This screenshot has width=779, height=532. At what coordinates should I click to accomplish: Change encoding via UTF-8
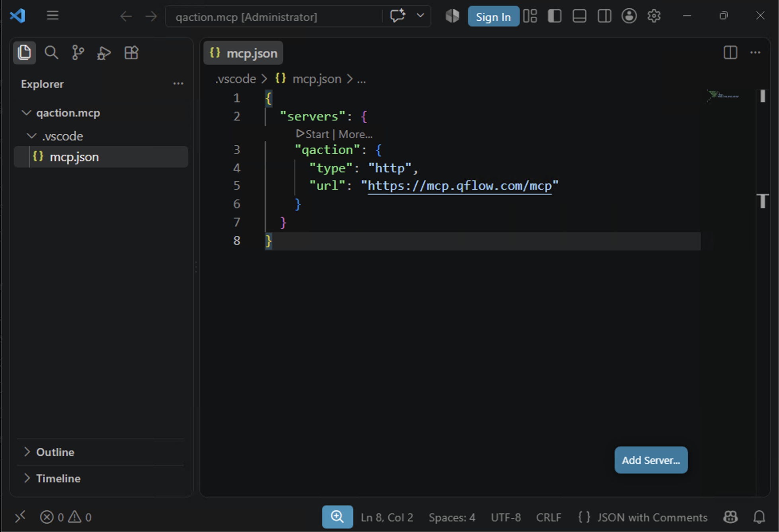pos(506,517)
